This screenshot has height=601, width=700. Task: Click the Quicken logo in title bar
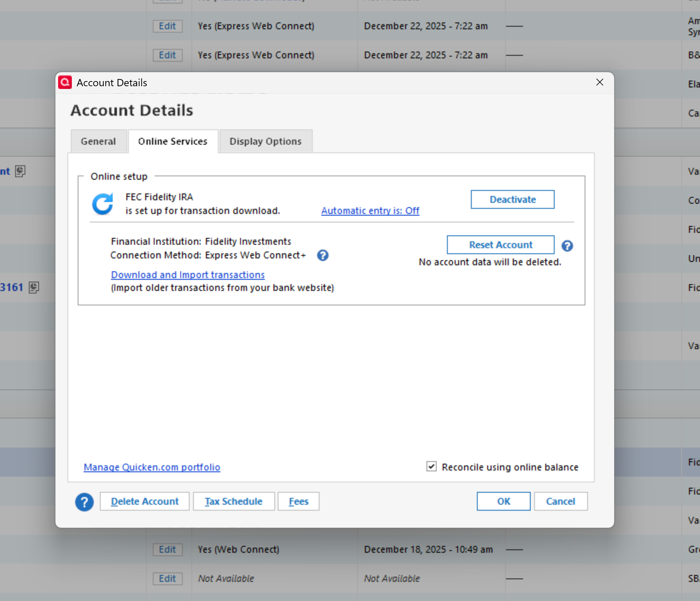(65, 82)
